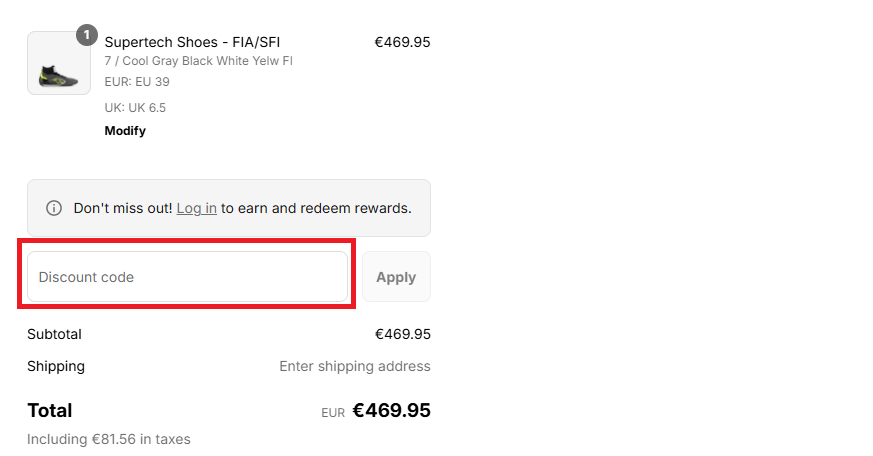Click the Enter shipping address text

[354, 366]
